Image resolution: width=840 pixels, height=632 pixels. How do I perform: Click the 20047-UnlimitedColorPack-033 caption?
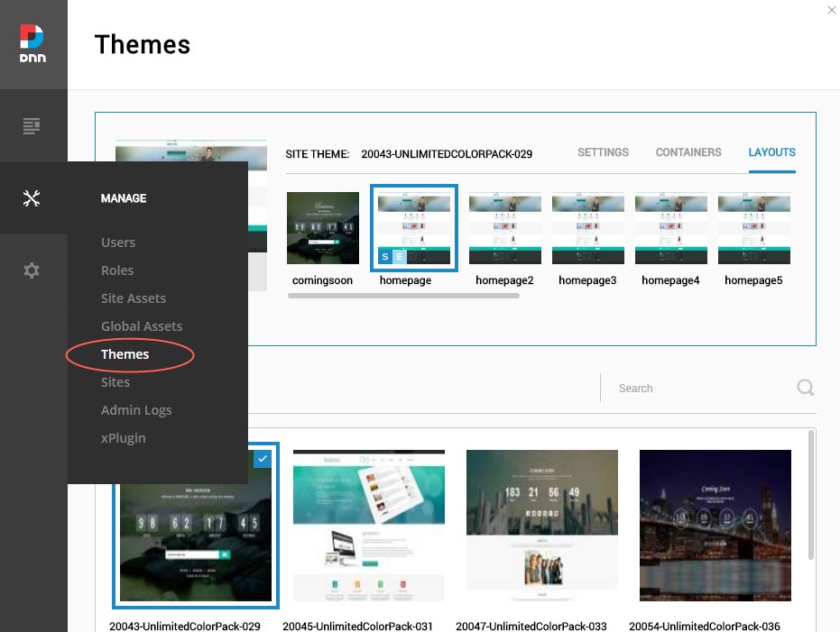click(531, 626)
